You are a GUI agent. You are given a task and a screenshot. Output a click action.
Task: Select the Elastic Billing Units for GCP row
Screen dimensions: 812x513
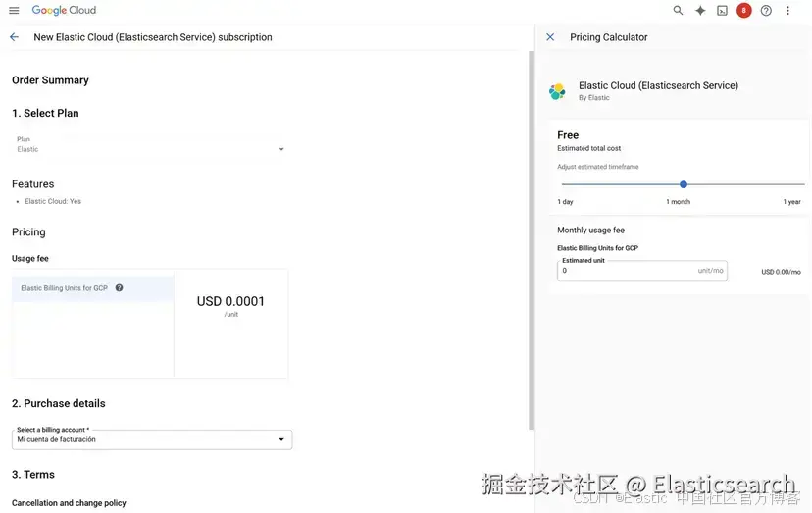(x=93, y=288)
